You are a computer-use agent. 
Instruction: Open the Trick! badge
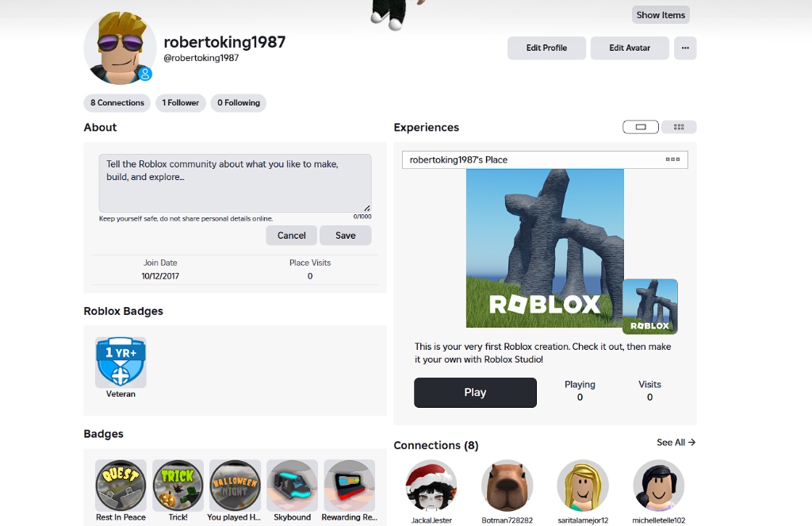pyautogui.click(x=178, y=485)
